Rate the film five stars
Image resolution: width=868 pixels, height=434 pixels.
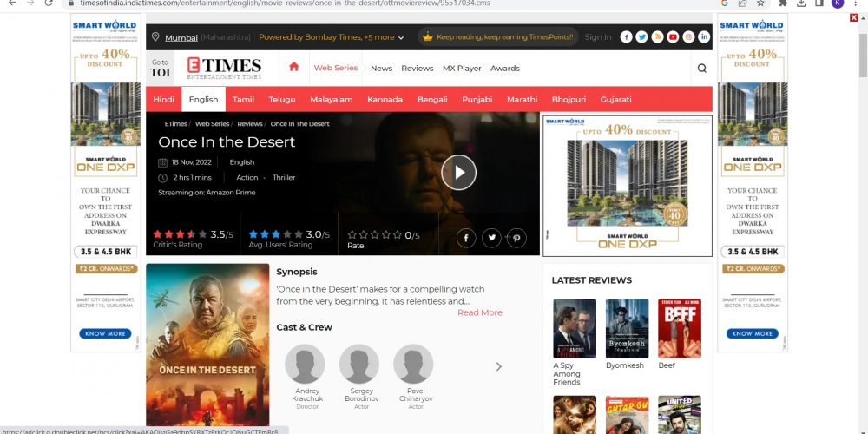(397, 234)
